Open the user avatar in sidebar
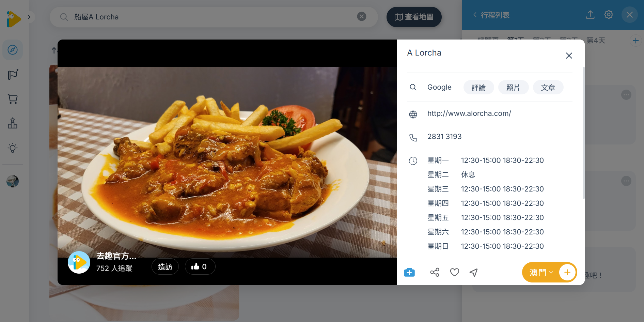 [x=13, y=181]
